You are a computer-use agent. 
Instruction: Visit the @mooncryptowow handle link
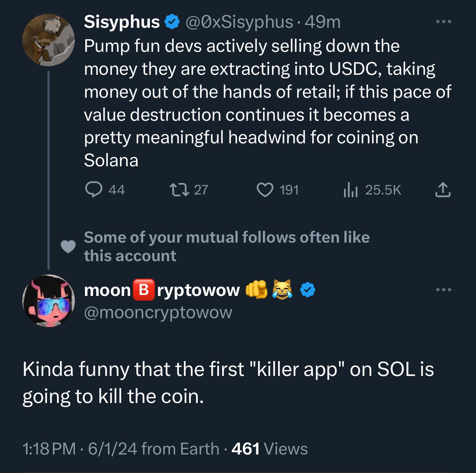click(158, 313)
